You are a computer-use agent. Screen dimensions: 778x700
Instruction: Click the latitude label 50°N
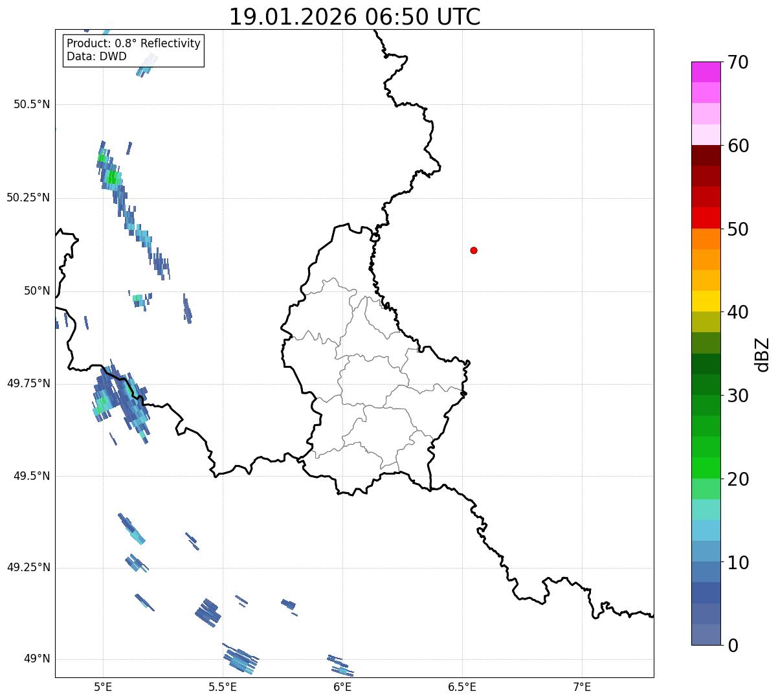[x=37, y=291]
